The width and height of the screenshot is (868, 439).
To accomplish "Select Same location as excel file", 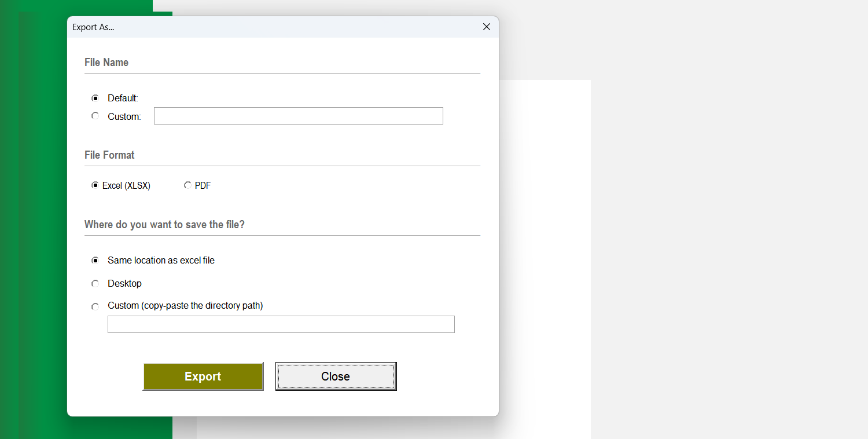I will tap(95, 261).
